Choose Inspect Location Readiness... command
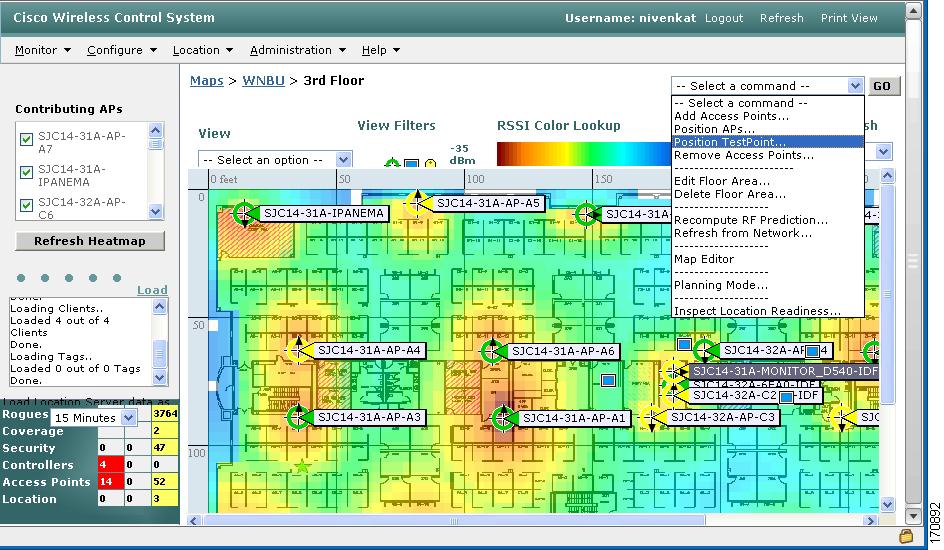The width and height of the screenshot is (944, 550). (x=768, y=311)
